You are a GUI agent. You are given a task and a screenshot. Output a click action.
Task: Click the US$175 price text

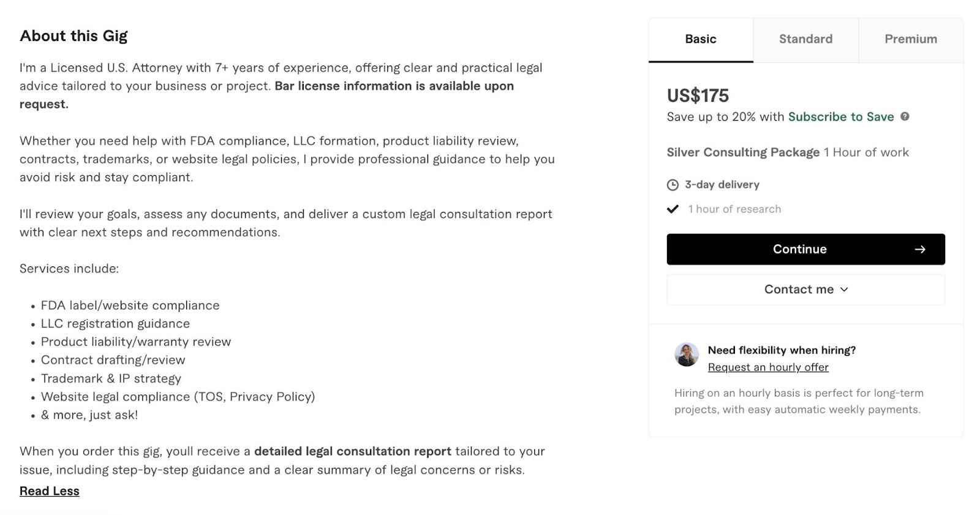click(x=698, y=96)
